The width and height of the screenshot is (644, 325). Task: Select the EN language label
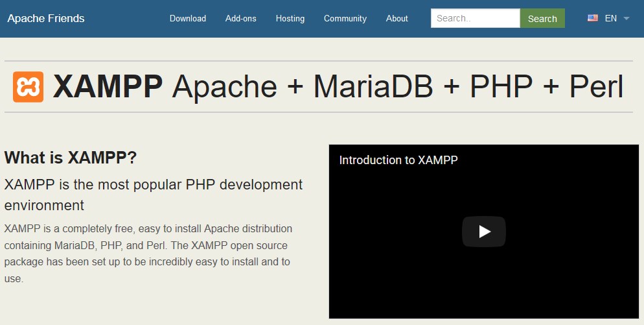pyautogui.click(x=610, y=18)
